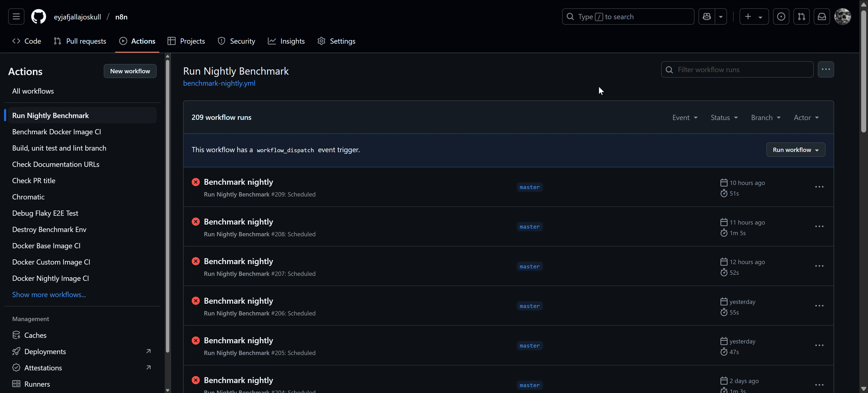Open three-dot menu for run #208
This screenshot has height=393, width=868.
(819, 227)
